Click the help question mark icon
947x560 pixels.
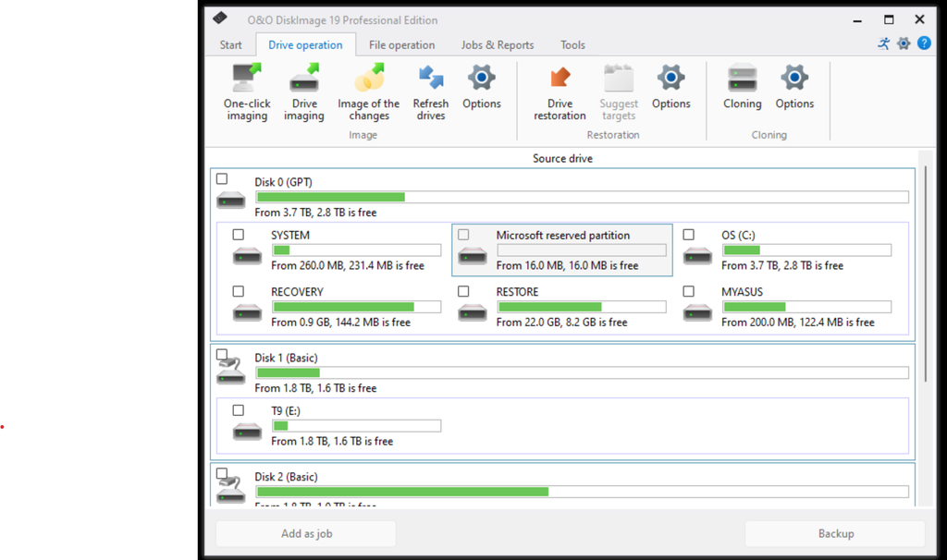click(924, 43)
